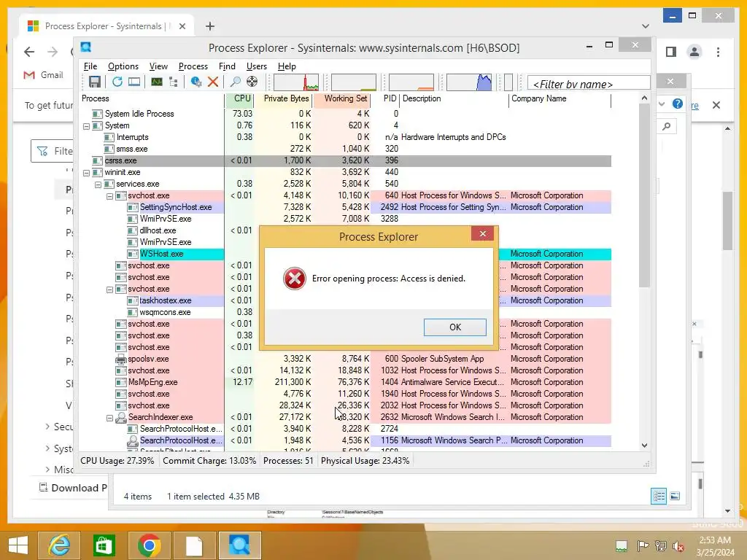The height and width of the screenshot is (560, 747).
Task: Open the Process menu
Action: 193,66
